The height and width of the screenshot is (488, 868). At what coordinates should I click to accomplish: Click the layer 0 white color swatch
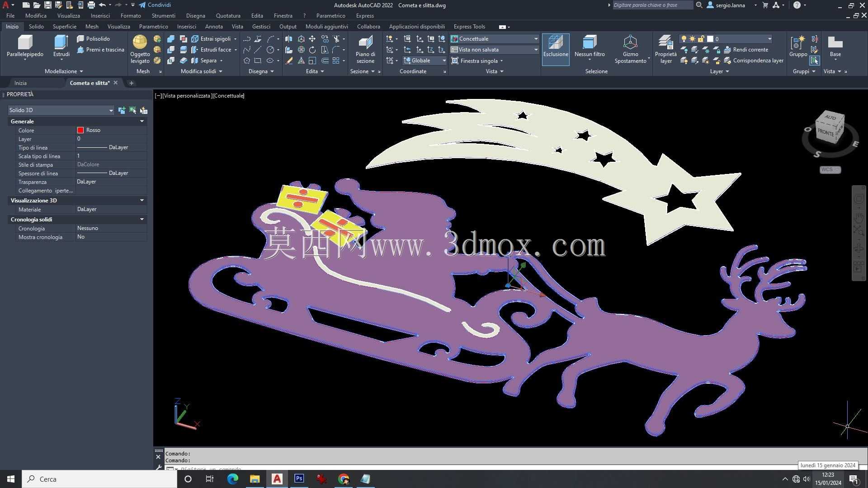pos(710,39)
